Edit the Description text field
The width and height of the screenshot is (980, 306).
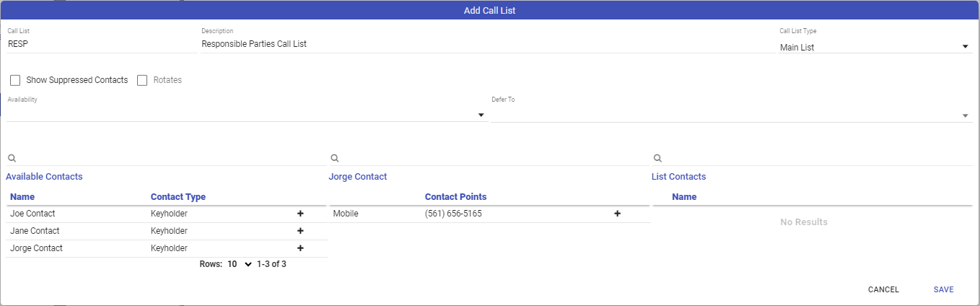pyautogui.click(x=484, y=44)
